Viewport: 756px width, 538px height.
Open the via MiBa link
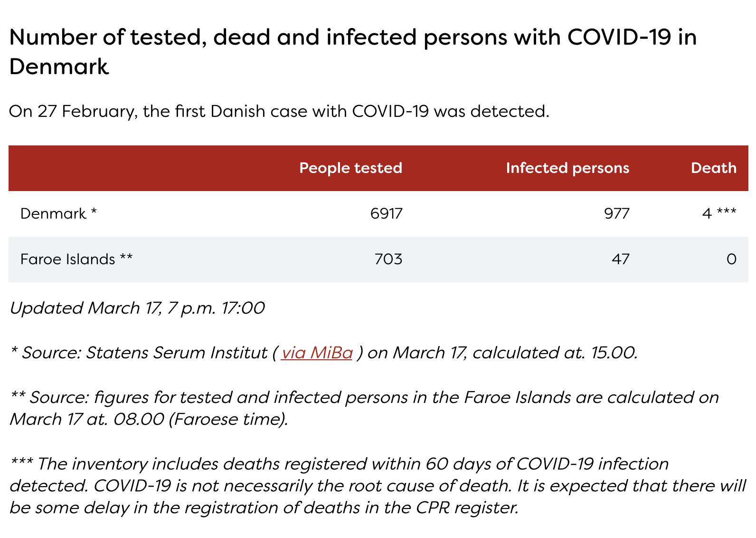pyautogui.click(x=317, y=353)
